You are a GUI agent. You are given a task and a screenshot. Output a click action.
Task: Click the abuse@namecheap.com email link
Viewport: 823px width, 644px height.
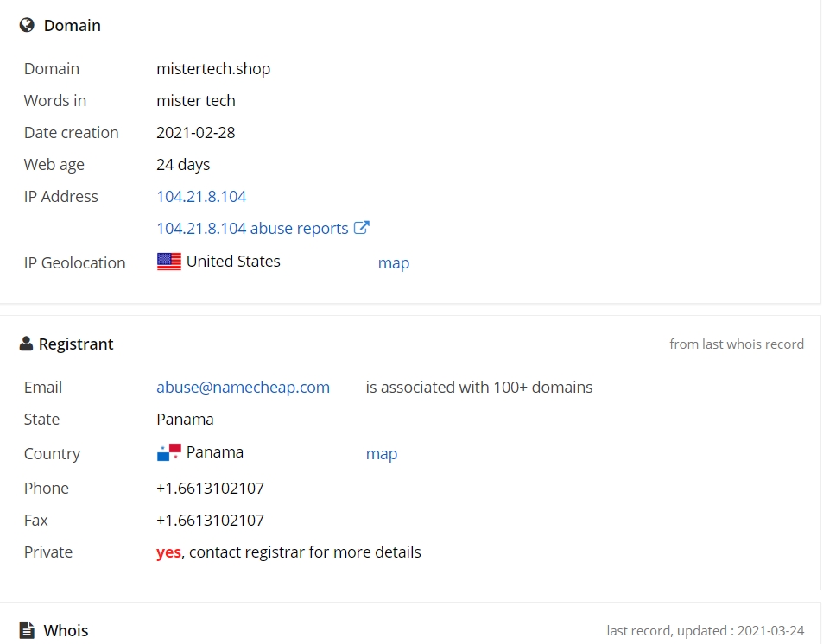243,388
